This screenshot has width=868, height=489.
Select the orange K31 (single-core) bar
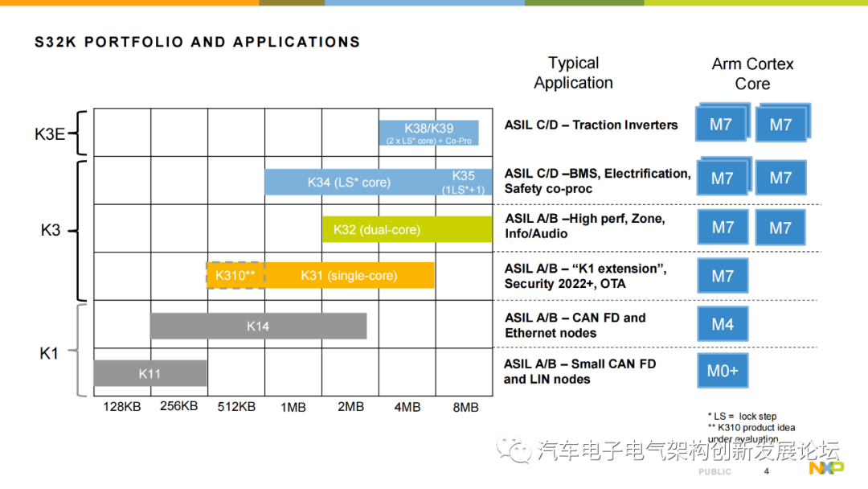point(350,275)
